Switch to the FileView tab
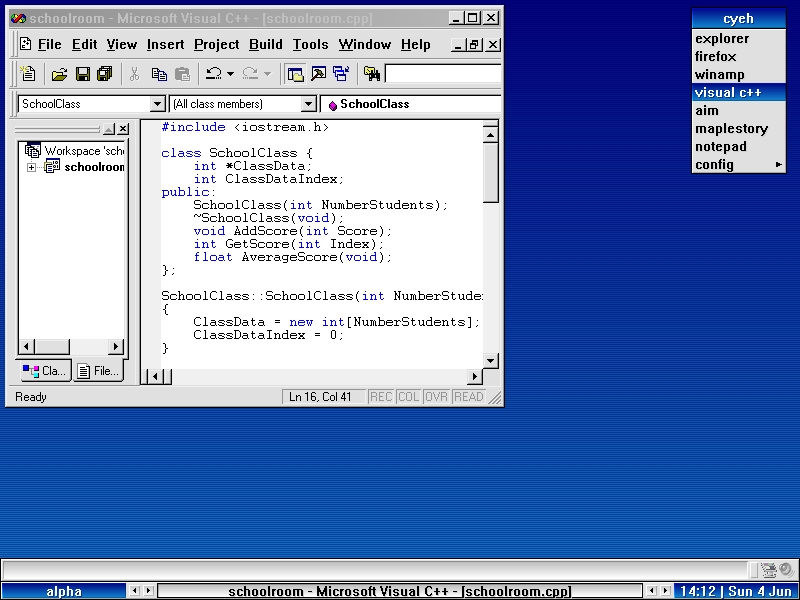 tap(99, 371)
